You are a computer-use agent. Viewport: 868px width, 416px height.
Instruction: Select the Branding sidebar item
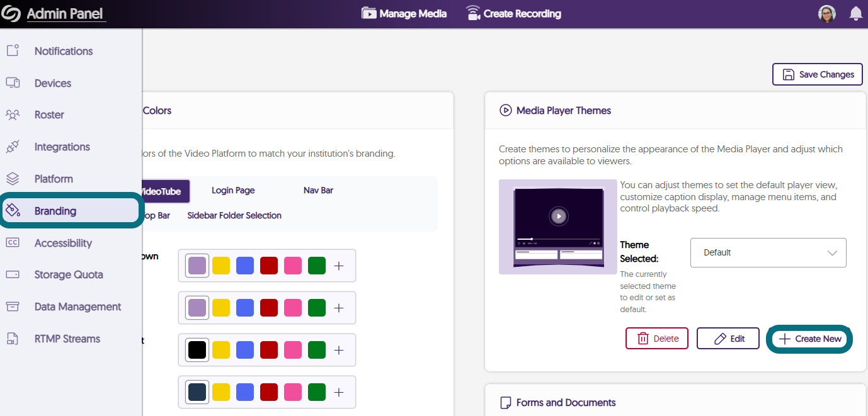71,211
